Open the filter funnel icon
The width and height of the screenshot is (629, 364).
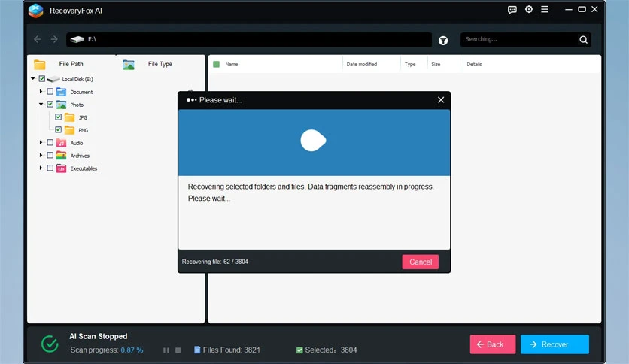coord(443,41)
